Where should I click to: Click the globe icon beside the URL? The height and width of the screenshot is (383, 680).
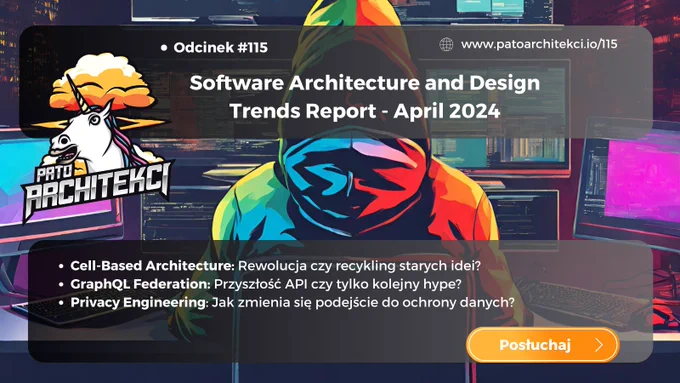click(446, 44)
